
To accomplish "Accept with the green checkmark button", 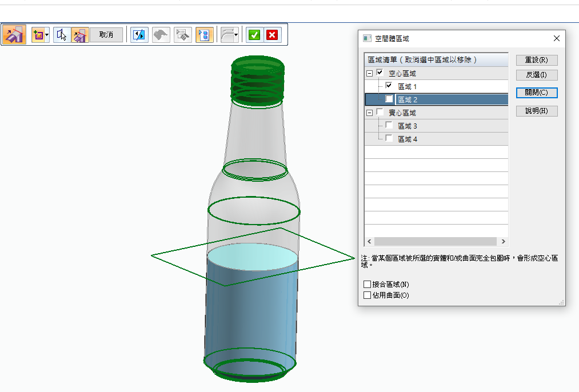I will coord(254,35).
